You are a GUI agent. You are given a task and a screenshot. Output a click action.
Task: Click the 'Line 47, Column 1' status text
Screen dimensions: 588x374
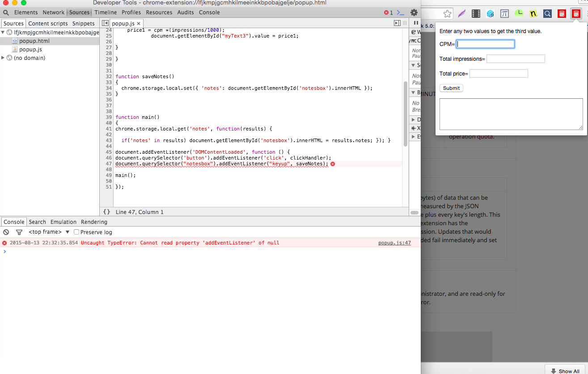pos(140,212)
